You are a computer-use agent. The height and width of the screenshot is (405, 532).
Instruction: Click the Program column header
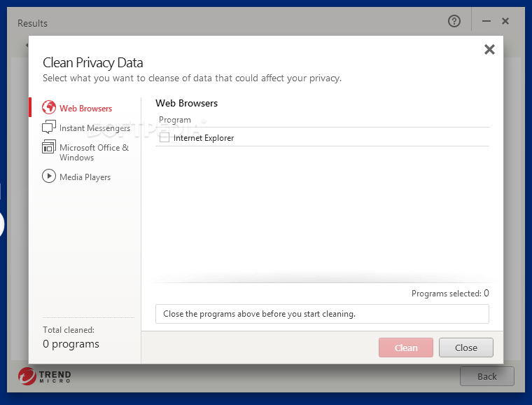pyautogui.click(x=175, y=120)
